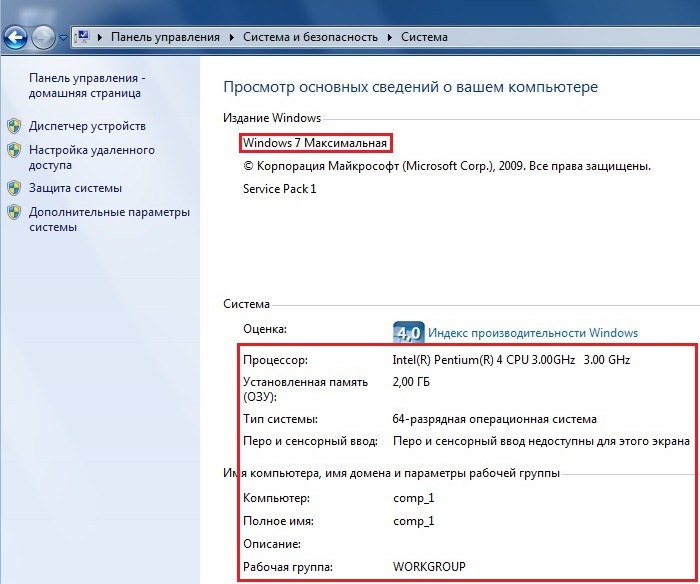The image size is (700, 584).
Task: Click Просмотр основных сведений о вашем компьютере heading
Action: click(x=410, y=87)
